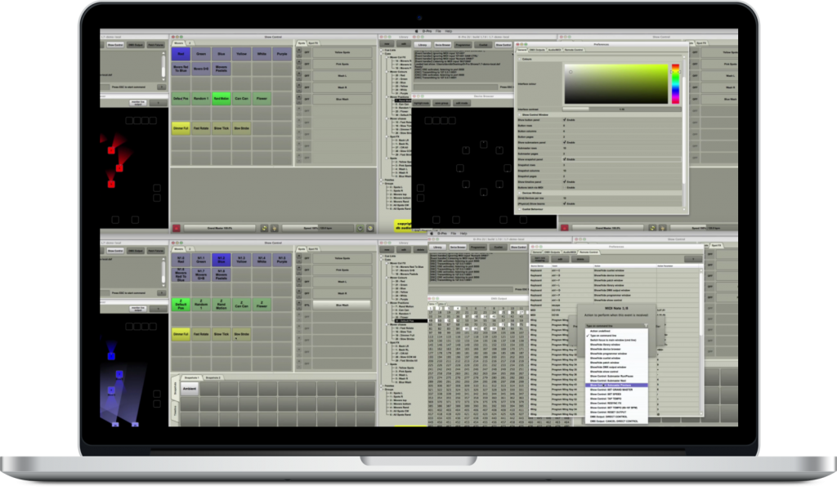Choose Show Control: TAP TEMPO in the action list
Image resolution: width=837 pixels, height=504 pixels.
coord(617,399)
